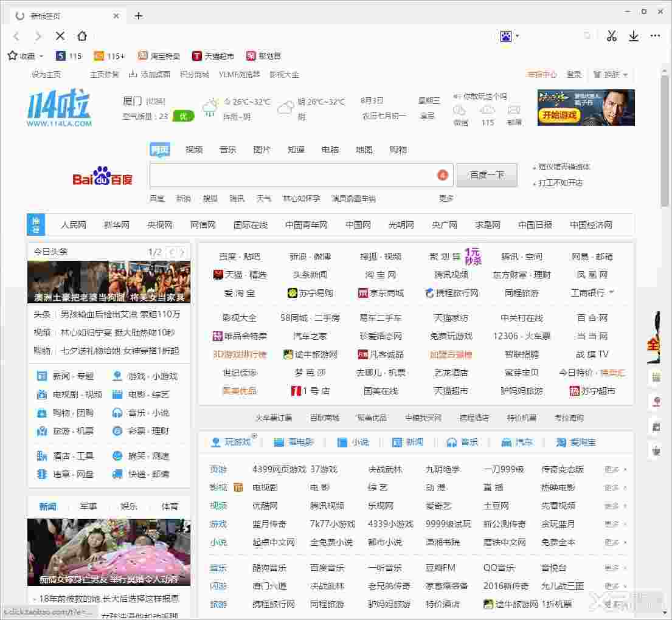Screen dimensions: 672x620
Task: Open the 购物·团购 category icon
Action: [41, 413]
